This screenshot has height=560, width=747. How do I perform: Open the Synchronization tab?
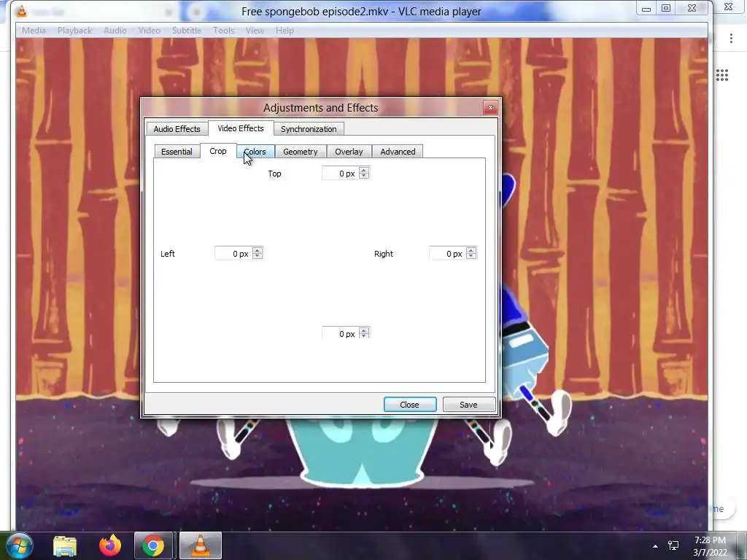(309, 129)
